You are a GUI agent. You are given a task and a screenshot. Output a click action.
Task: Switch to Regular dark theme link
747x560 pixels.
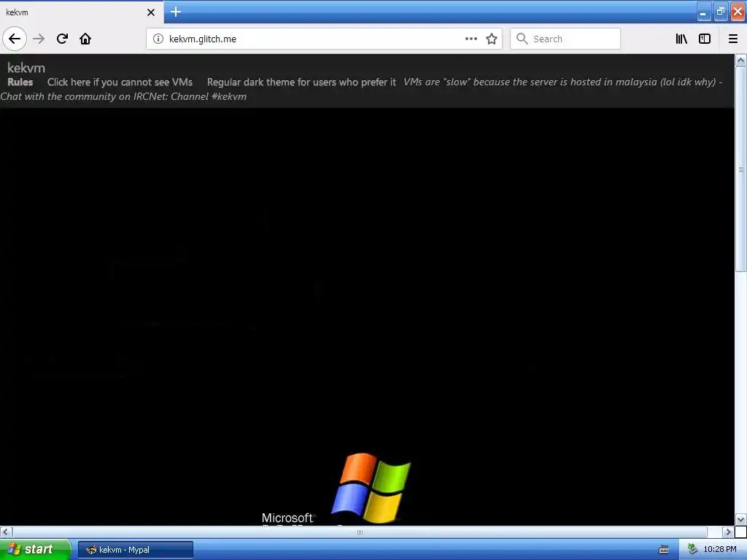301,82
